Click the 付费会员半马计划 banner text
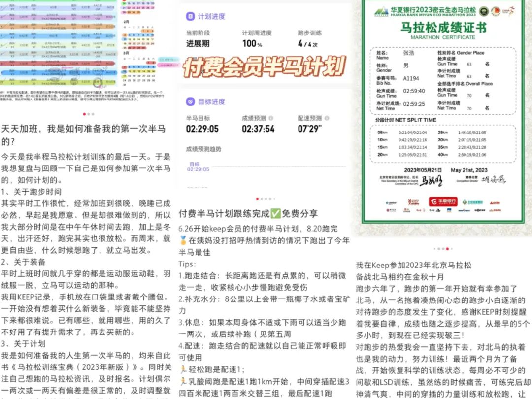 tap(264, 68)
